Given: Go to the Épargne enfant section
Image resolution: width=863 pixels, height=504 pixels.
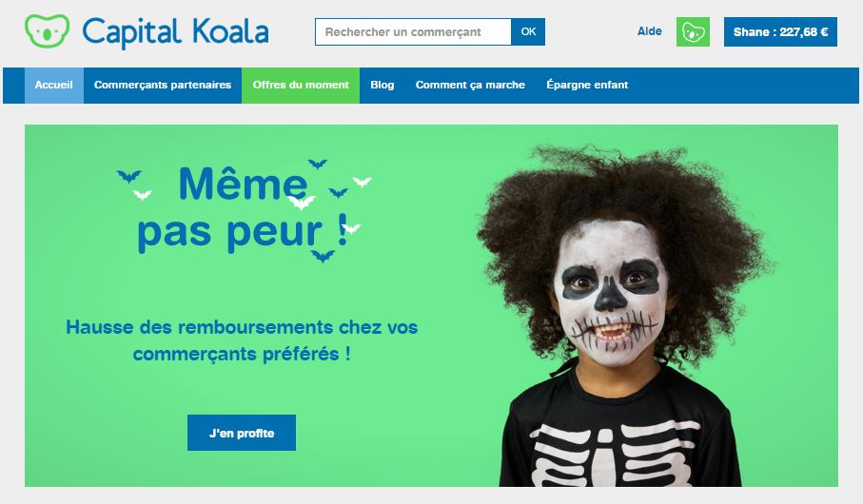Looking at the screenshot, I should pyautogui.click(x=587, y=86).
